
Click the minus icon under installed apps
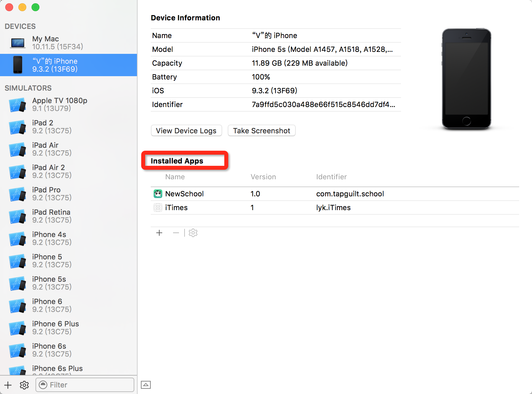[176, 233]
